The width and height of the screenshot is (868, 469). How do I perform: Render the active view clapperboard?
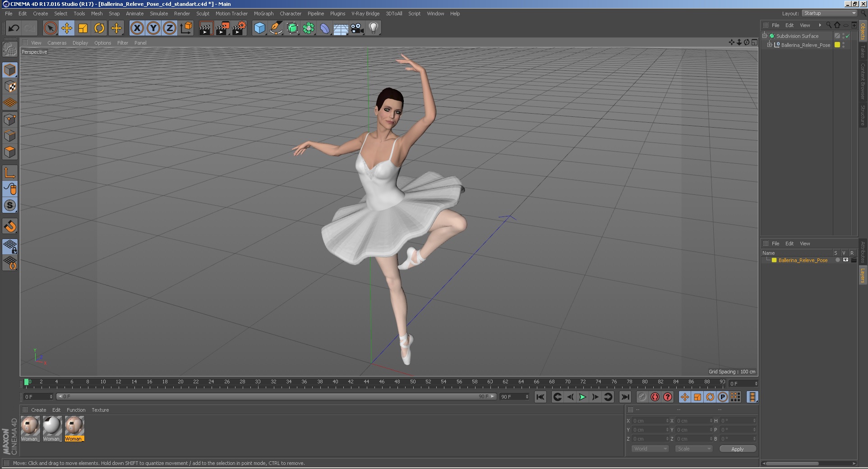click(206, 28)
